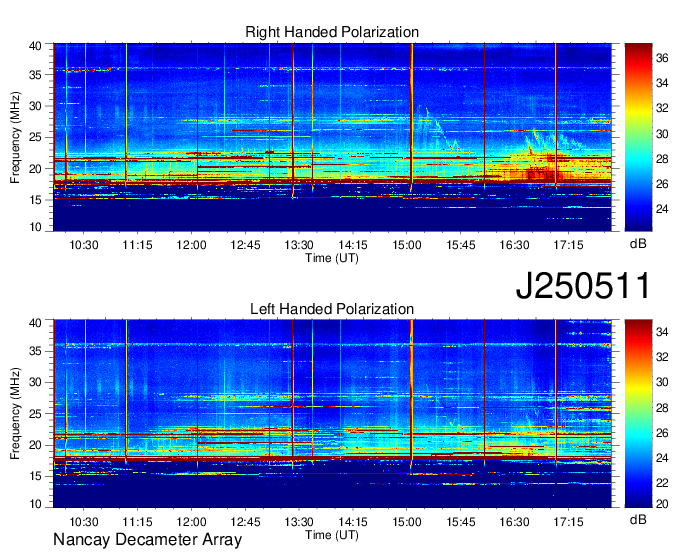Click the "Nancay Decameter Array" caption
Image resolution: width=680 pixels, height=552 pixels.
pyautogui.click(x=147, y=540)
